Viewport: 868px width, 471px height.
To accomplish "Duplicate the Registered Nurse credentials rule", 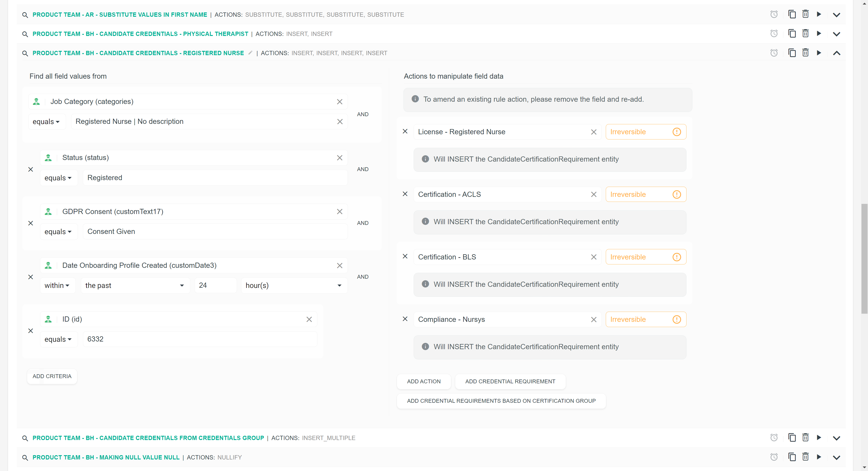I will pyautogui.click(x=792, y=53).
